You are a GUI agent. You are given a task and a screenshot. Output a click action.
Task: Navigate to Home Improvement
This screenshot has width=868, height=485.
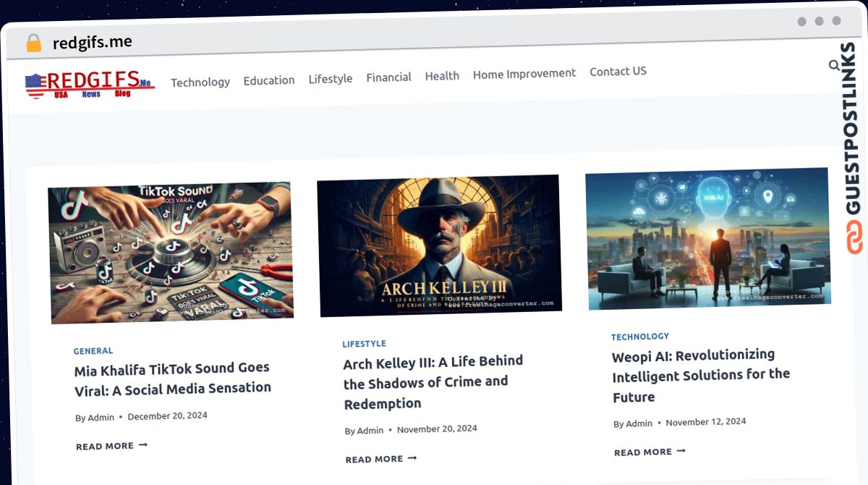[x=524, y=73]
